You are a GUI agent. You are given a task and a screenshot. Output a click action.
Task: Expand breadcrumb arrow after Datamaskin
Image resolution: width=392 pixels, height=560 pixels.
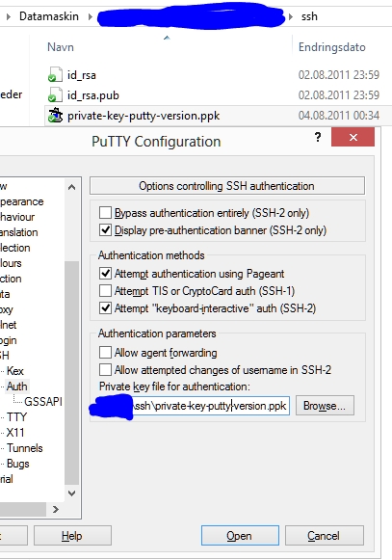click(x=91, y=16)
